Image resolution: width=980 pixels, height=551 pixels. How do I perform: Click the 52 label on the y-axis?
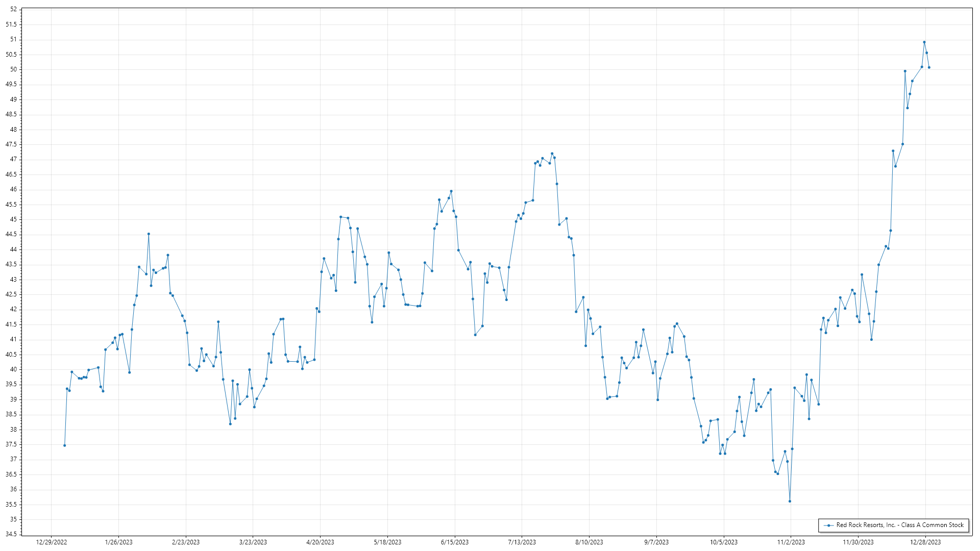(x=13, y=9)
